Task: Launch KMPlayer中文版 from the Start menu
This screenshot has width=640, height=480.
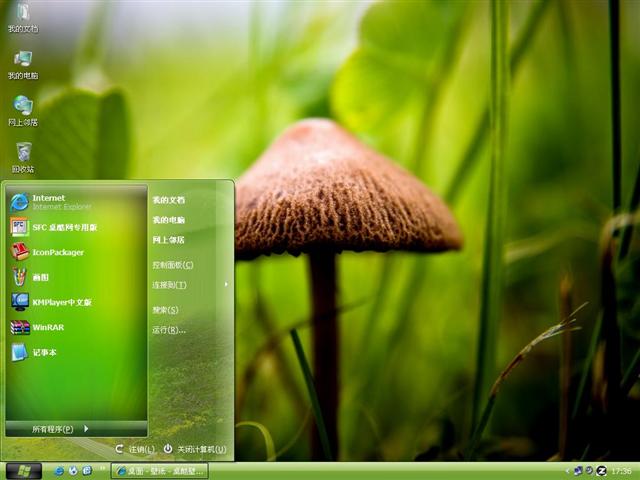Action: pos(60,302)
